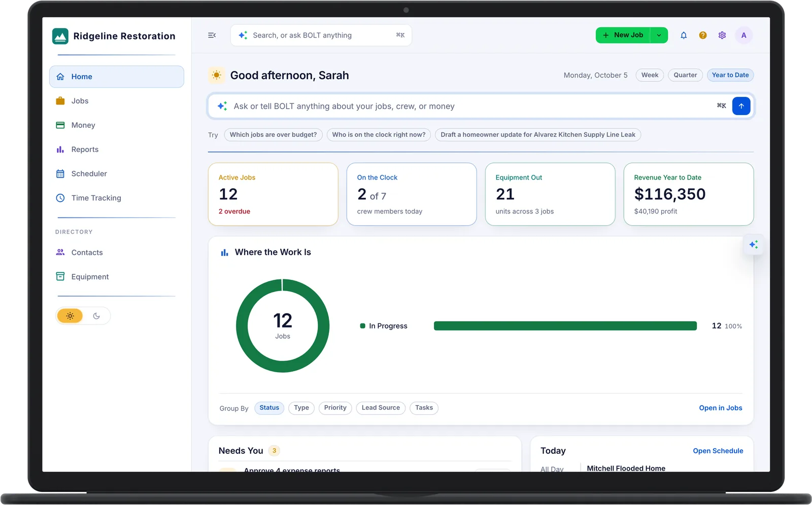Group chart by Priority
This screenshot has height=505, width=812.
coord(335,408)
